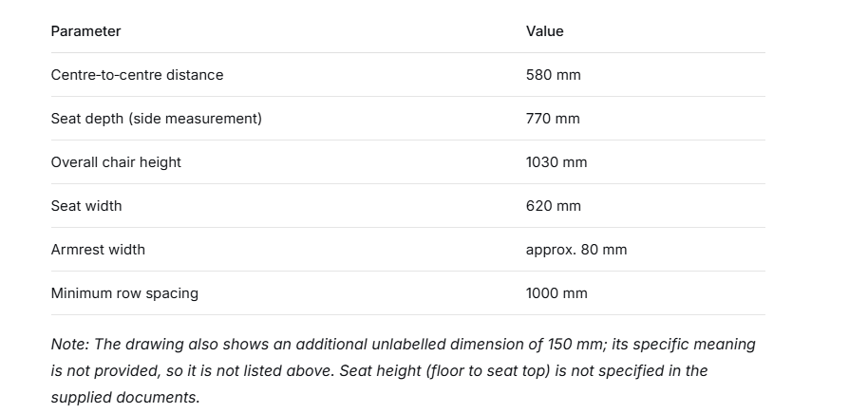Click the 580 mm value cell
Viewport: 868px width, 413px height.
[x=554, y=75]
